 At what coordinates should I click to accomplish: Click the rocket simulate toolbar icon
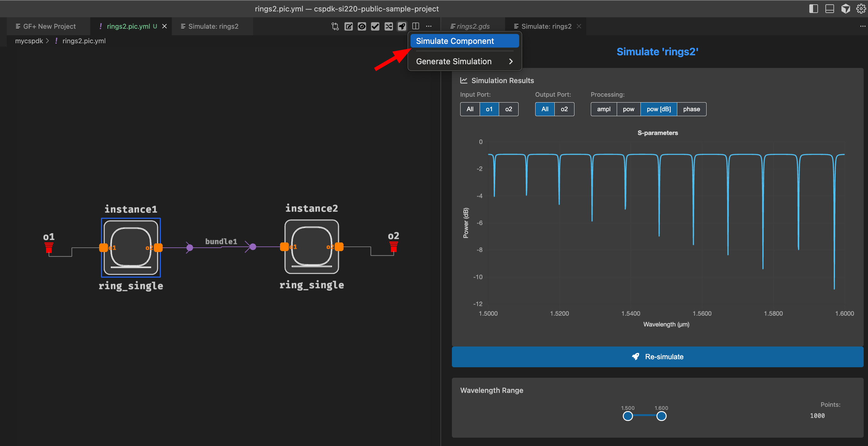click(402, 26)
